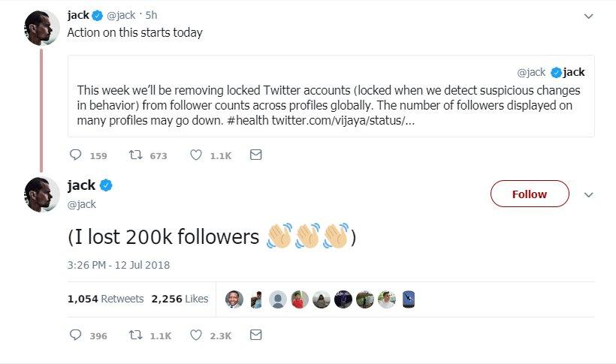Viewport: 616px width, 364px height.
Task: Like the 'Action on this starts today' tweet
Action: [196, 155]
